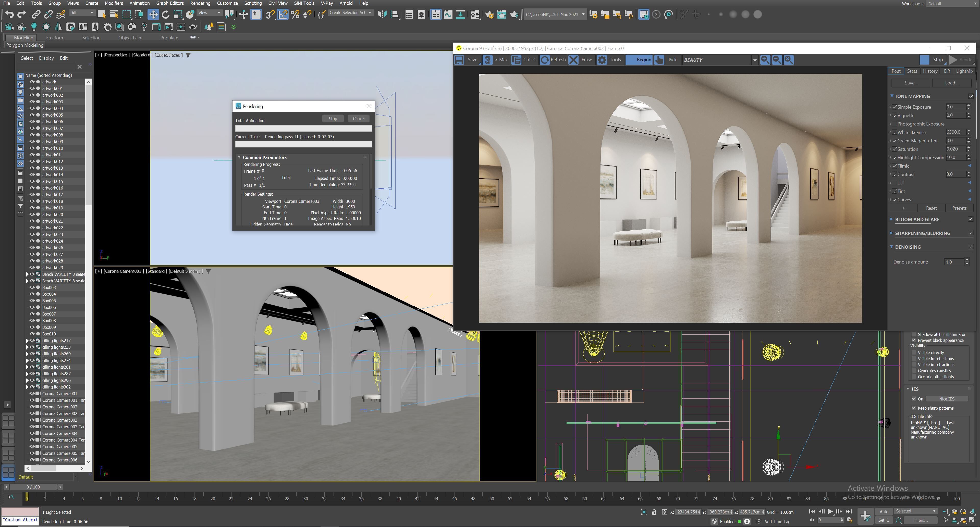Enable the LUT checkbox
The width and height of the screenshot is (980, 527).
tap(895, 183)
